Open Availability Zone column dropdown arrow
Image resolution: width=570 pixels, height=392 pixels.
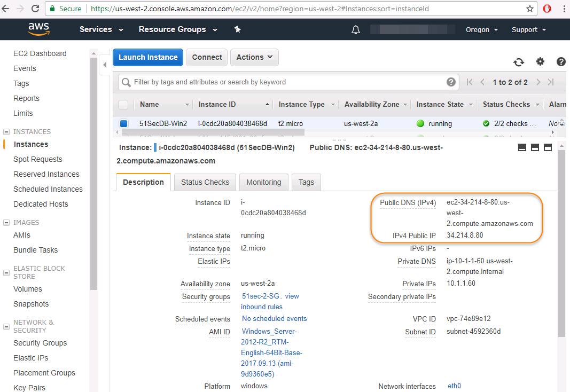[405, 105]
